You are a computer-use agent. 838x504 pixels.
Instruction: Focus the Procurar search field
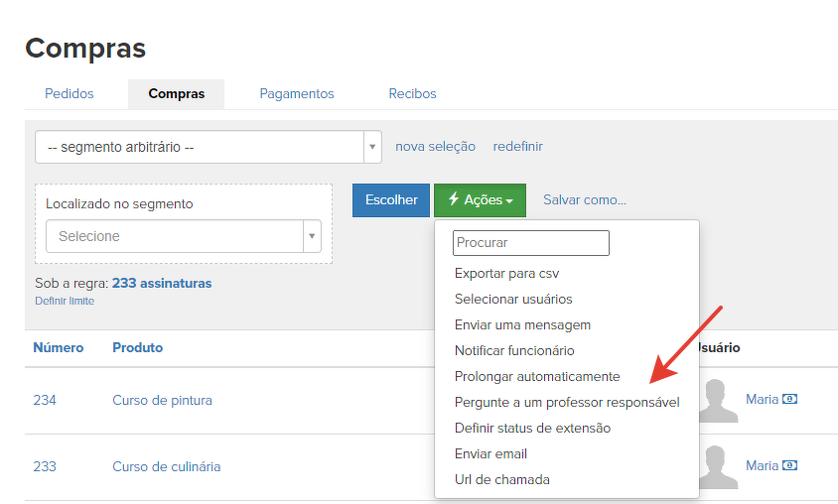coord(530,243)
